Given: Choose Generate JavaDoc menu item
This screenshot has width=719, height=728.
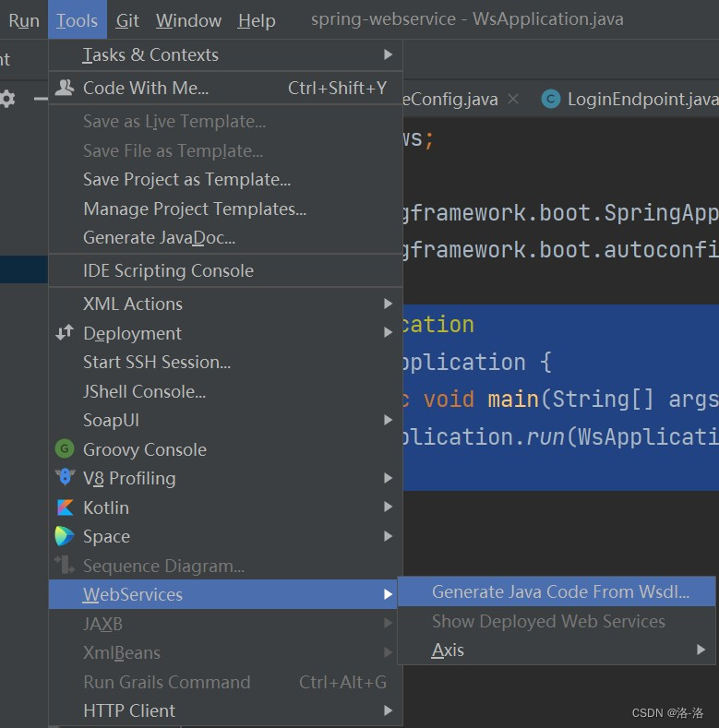Looking at the screenshot, I should [225, 237].
